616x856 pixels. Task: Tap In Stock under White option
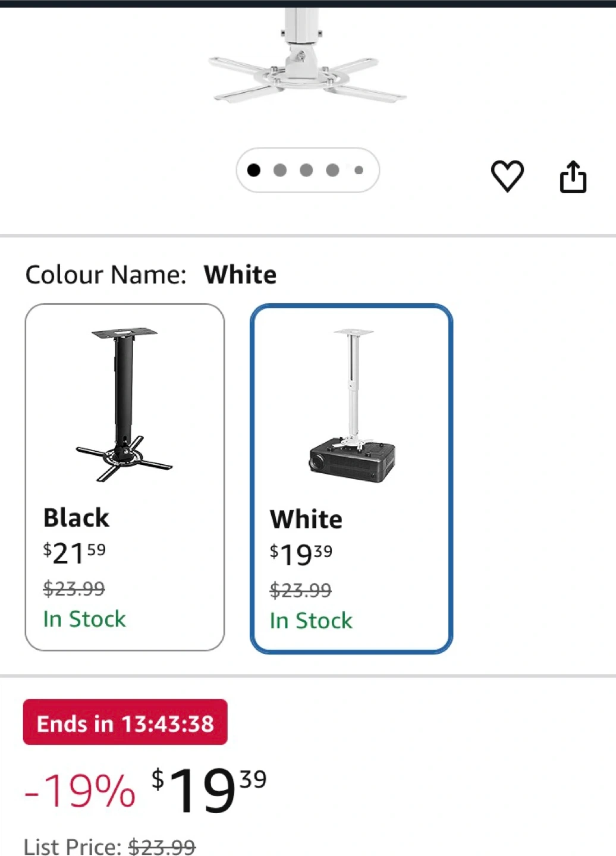pyautogui.click(x=311, y=621)
